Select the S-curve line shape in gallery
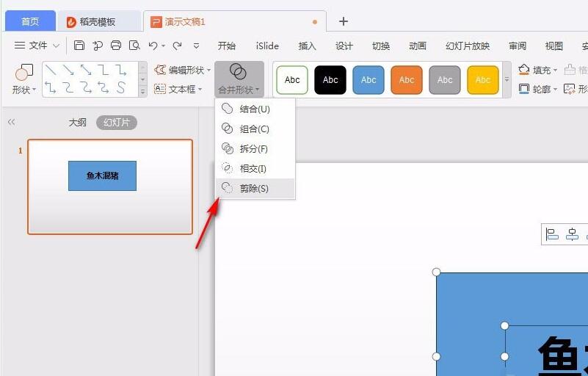This screenshot has height=376, width=588. [121, 88]
